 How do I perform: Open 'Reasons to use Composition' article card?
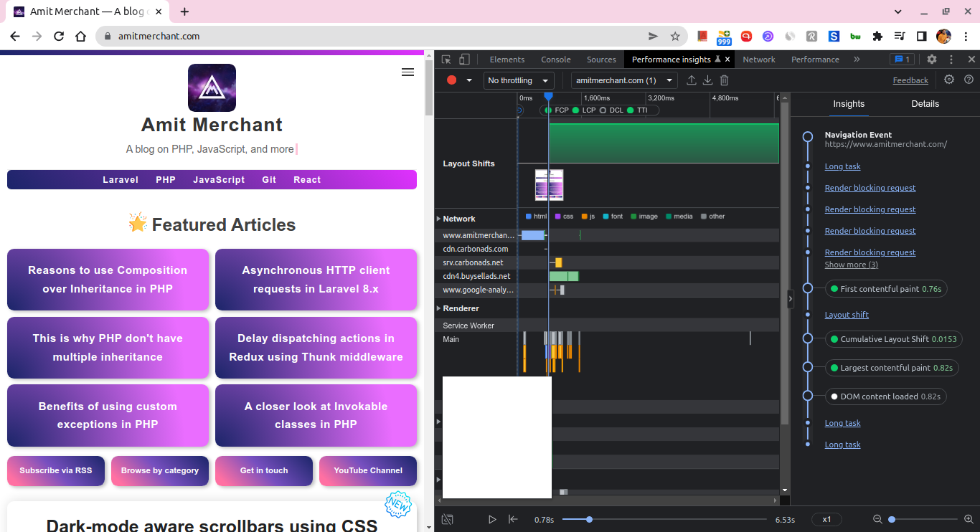pyautogui.click(x=108, y=280)
